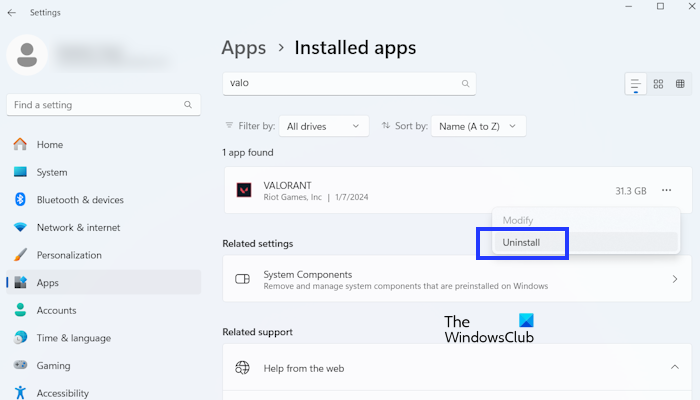The width and height of the screenshot is (700, 400).
Task: Open Gaming settings
Action: (x=104, y=365)
